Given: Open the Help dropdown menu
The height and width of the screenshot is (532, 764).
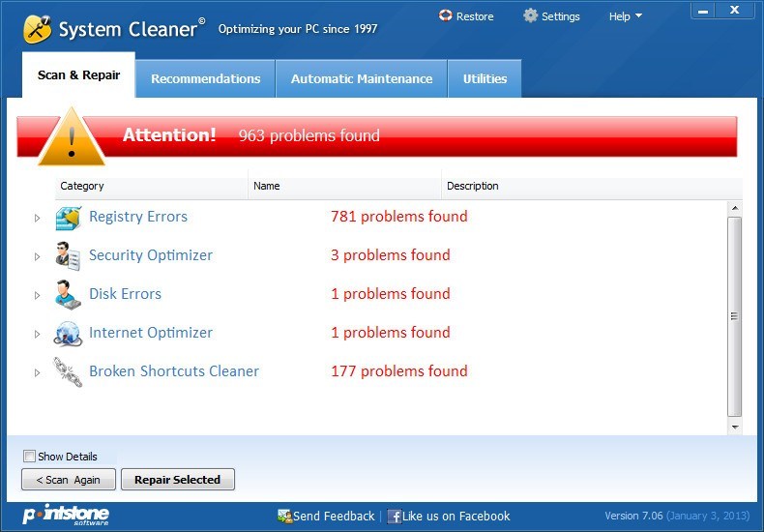Looking at the screenshot, I should click(625, 16).
